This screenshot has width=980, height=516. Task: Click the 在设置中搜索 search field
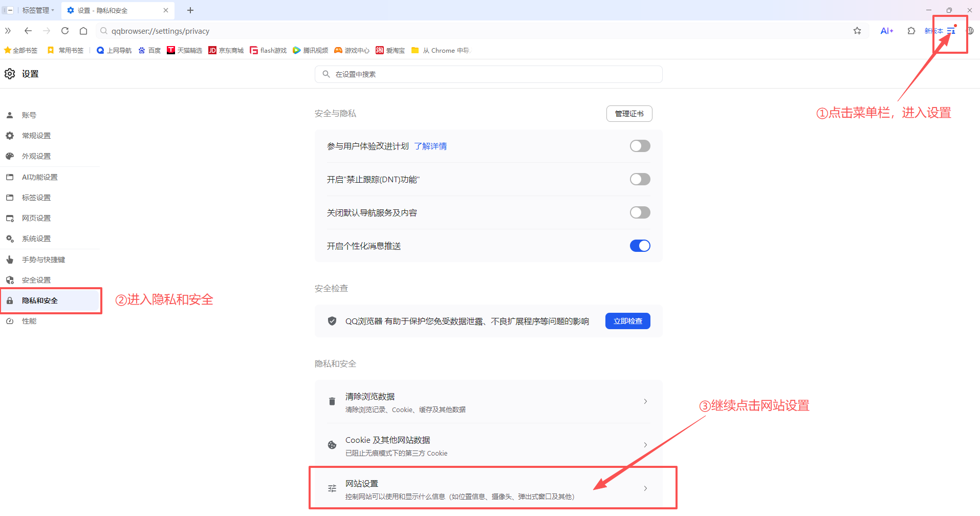click(489, 74)
